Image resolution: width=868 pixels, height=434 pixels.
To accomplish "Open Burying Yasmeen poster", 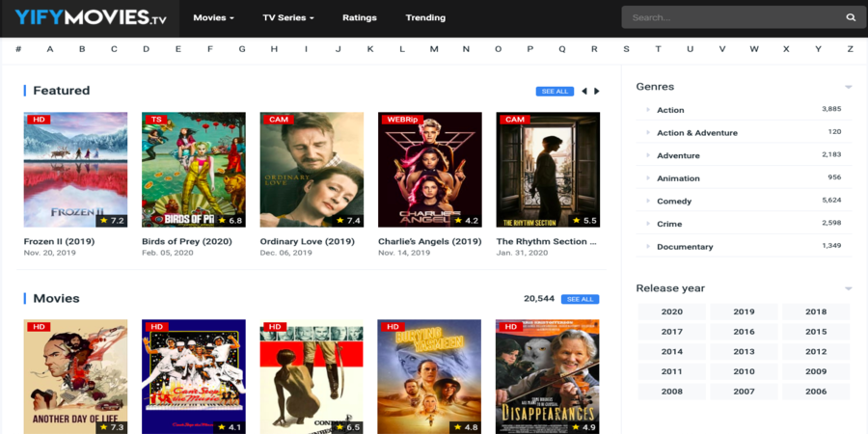I will coord(429,376).
